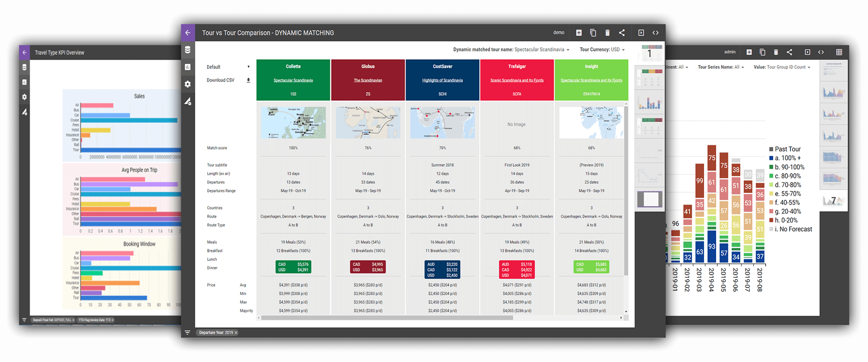This screenshot has height=362, width=868.
Task: Open Spectacular Scandinavia link under Collette
Action: pyautogui.click(x=293, y=80)
